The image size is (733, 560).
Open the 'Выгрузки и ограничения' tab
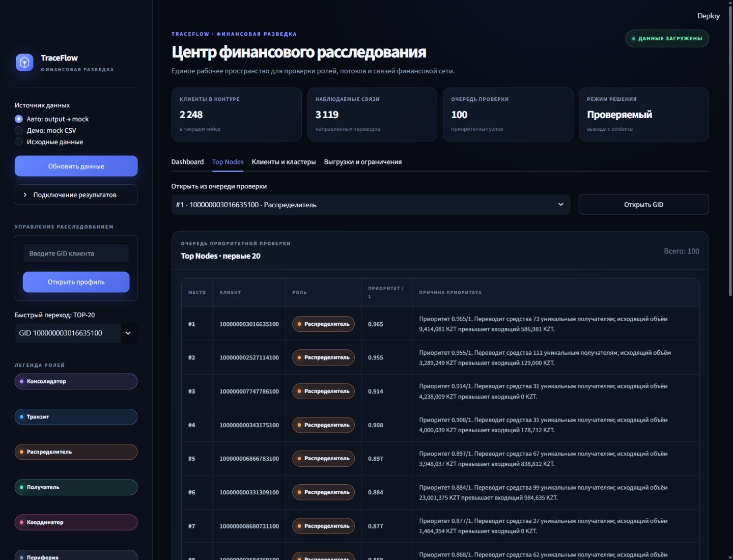(362, 162)
